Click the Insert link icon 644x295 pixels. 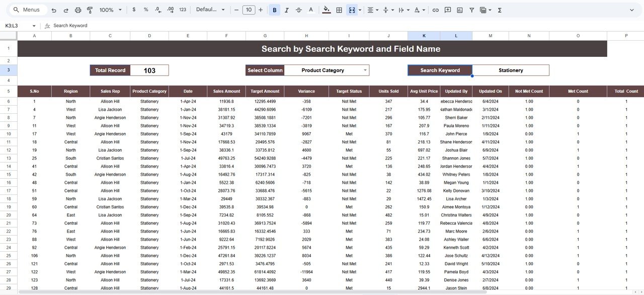click(x=436, y=10)
